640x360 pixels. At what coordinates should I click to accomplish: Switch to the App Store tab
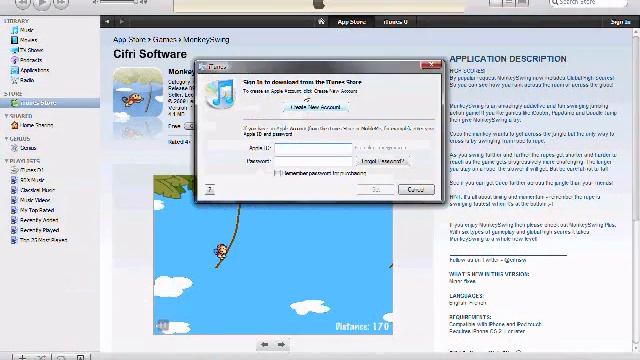pyautogui.click(x=351, y=22)
